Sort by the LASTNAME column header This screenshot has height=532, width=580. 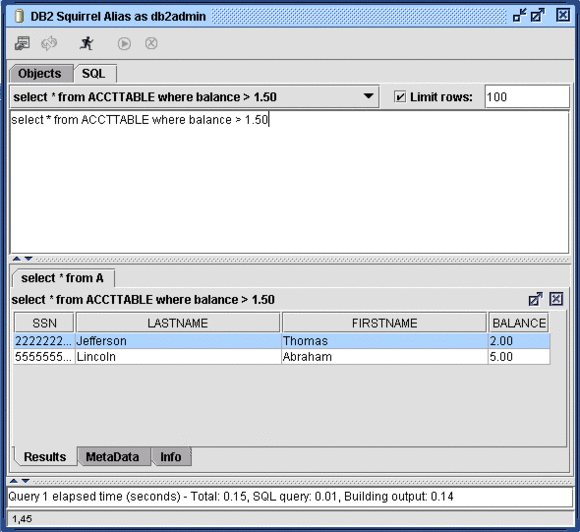tap(178, 323)
